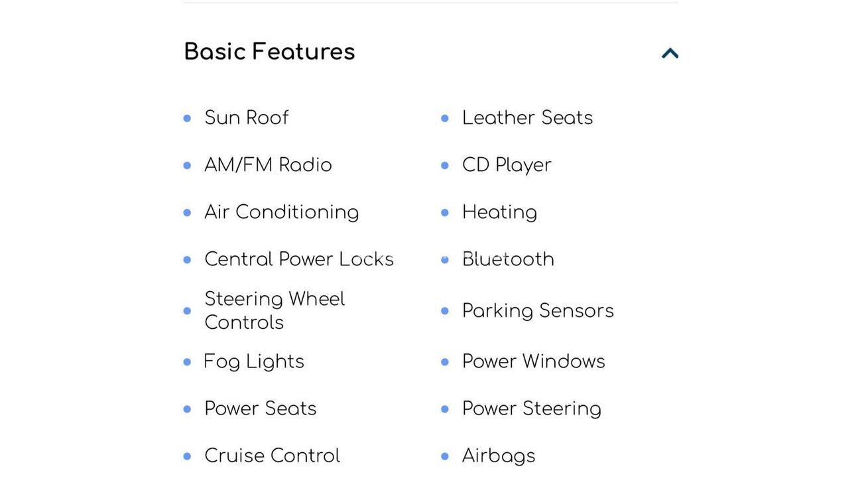Screen dimensions: 862x504
Task: Click the Basic Features heading
Action: [269, 52]
